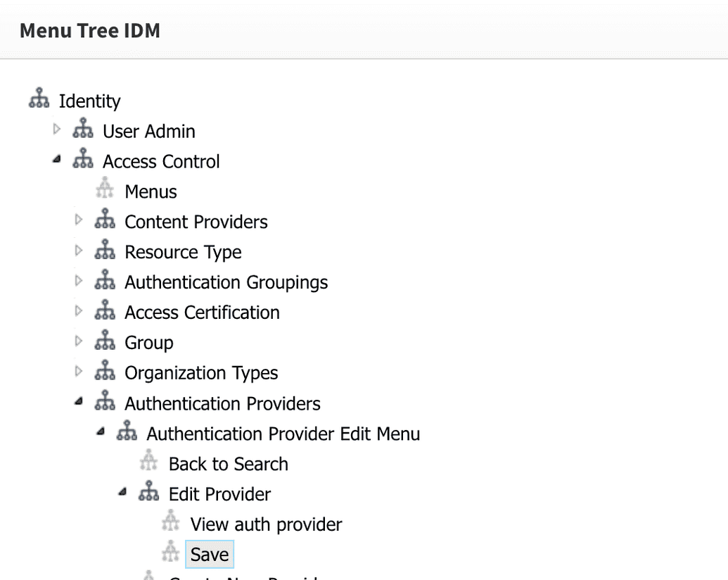Screen dimensions: 728x580
Task: Click the grayed icon next to Menus
Action: click(x=105, y=189)
